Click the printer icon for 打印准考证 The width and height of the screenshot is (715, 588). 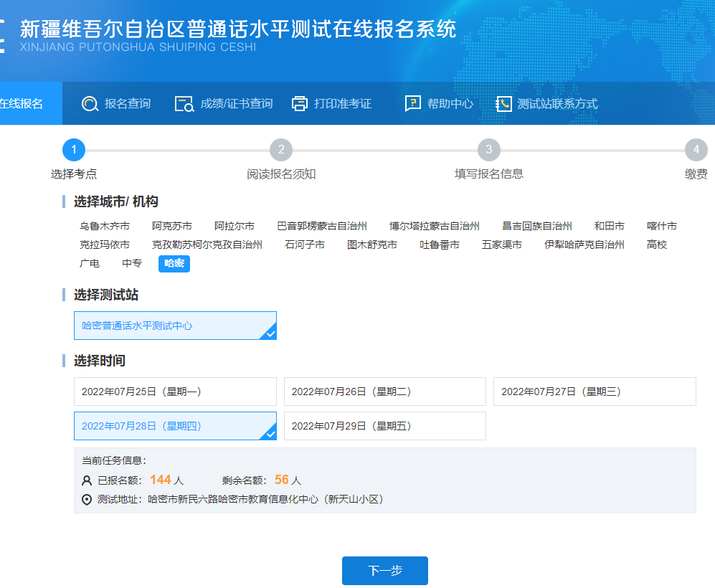pyautogui.click(x=300, y=104)
